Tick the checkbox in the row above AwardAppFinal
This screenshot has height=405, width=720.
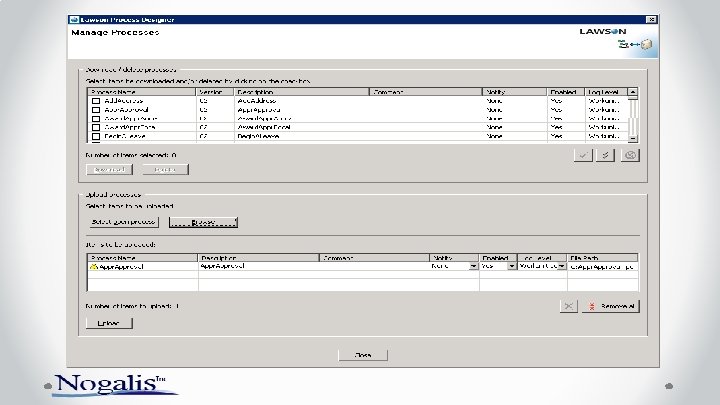point(96,119)
